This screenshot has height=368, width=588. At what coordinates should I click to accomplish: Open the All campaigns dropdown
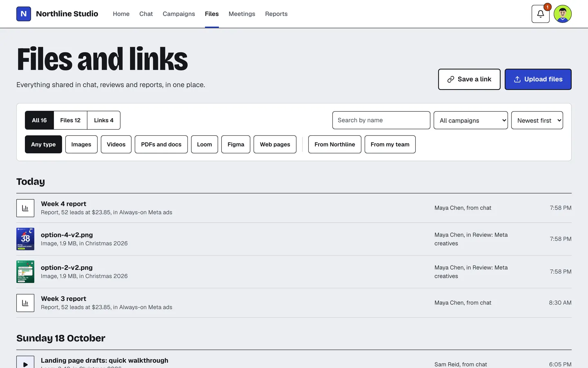point(471,120)
